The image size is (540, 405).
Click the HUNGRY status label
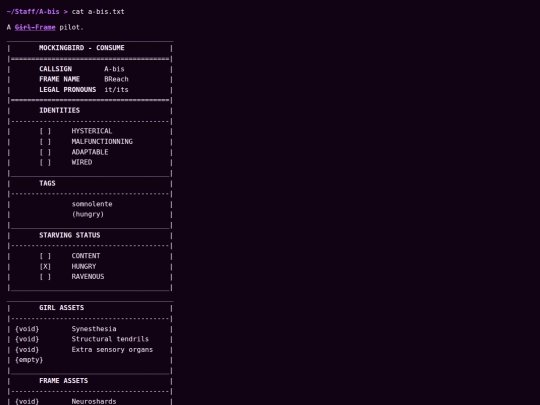click(84, 266)
